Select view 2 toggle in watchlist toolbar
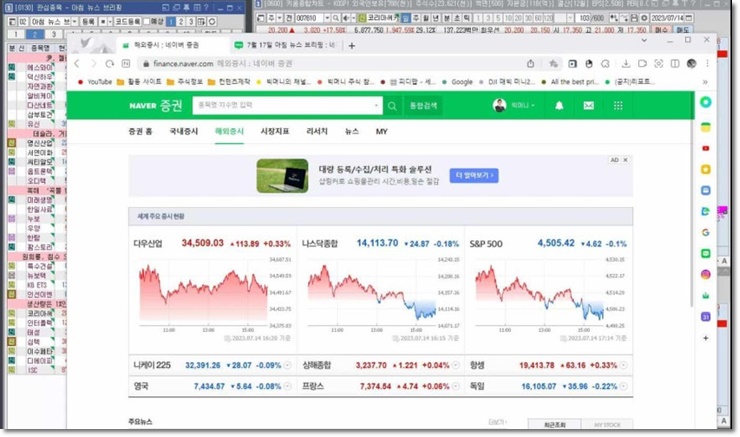 click(x=181, y=21)
